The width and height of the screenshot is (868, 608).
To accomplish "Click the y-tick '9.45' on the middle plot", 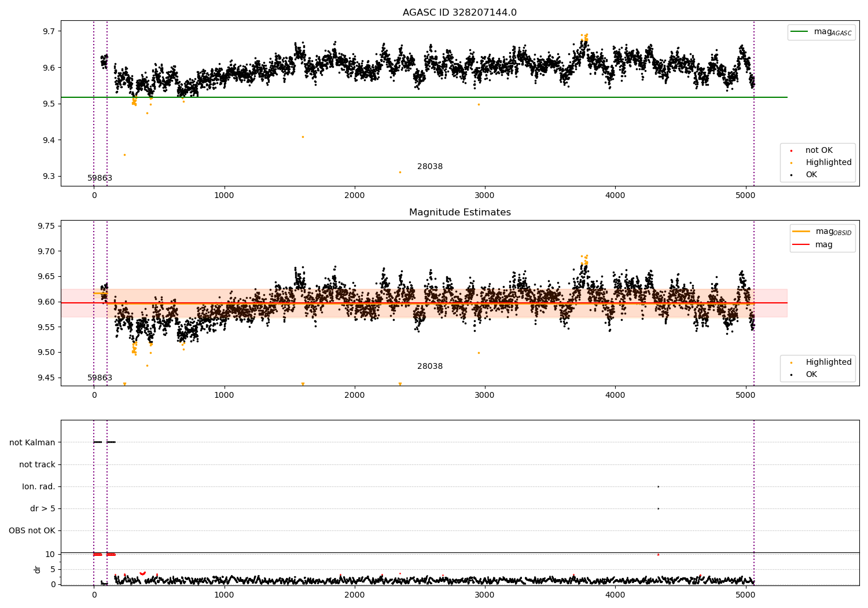I will 47,378.
